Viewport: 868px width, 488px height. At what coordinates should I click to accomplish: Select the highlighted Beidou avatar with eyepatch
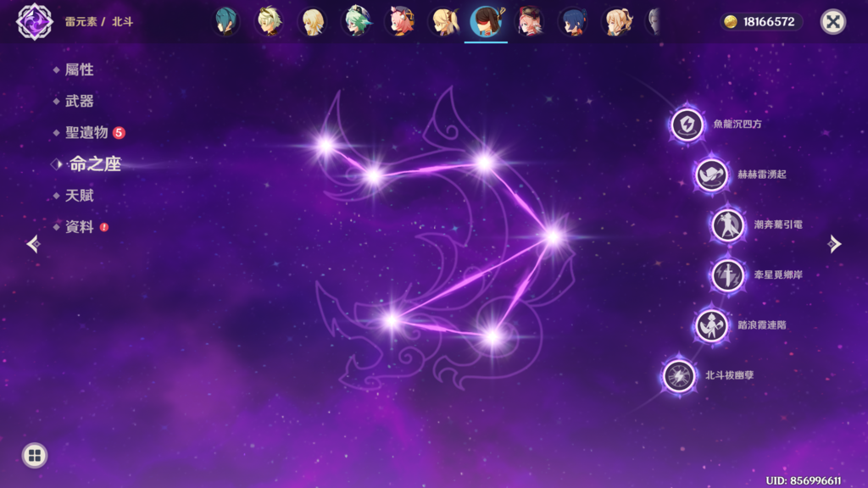coord(486,21)
